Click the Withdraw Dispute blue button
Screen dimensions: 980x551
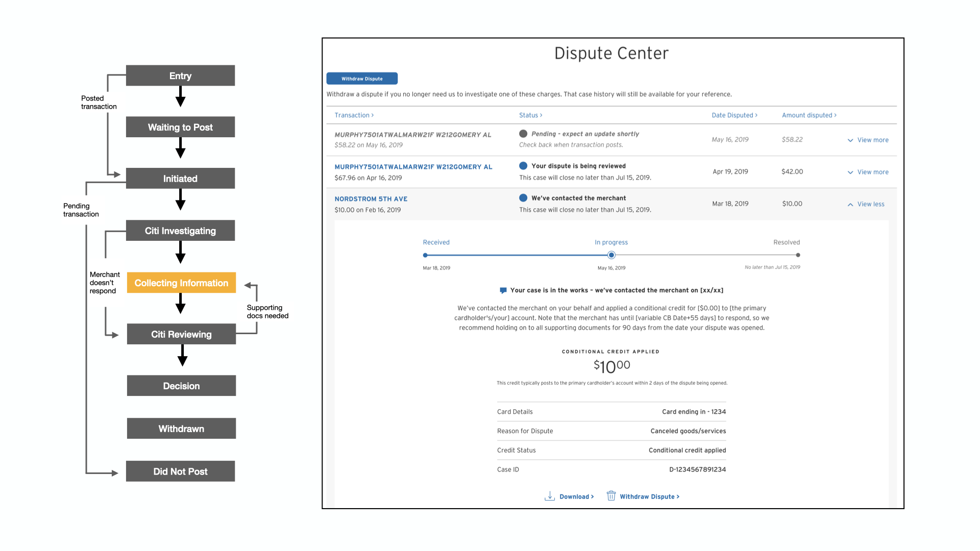click(x=362, y=79)
